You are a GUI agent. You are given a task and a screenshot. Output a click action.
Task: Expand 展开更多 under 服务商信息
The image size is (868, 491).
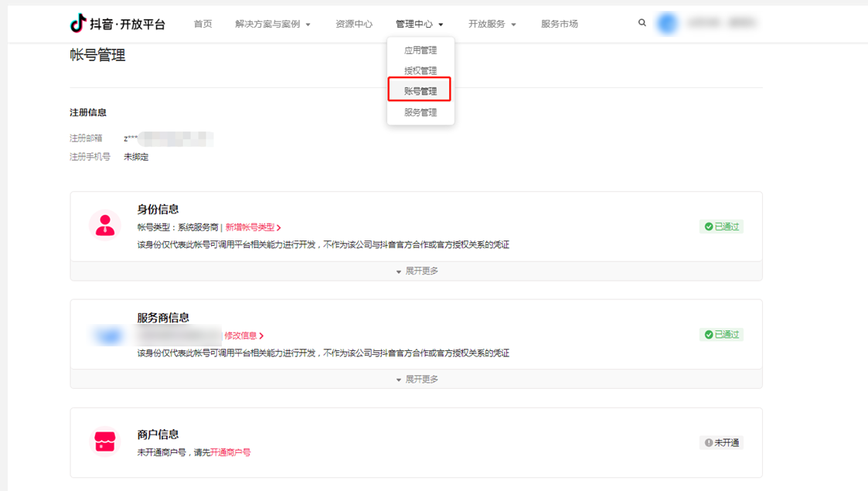417,379
